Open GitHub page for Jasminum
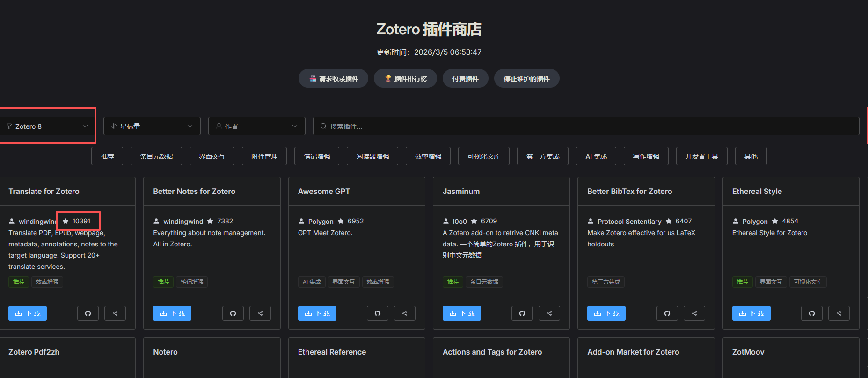 pos(522,313)
